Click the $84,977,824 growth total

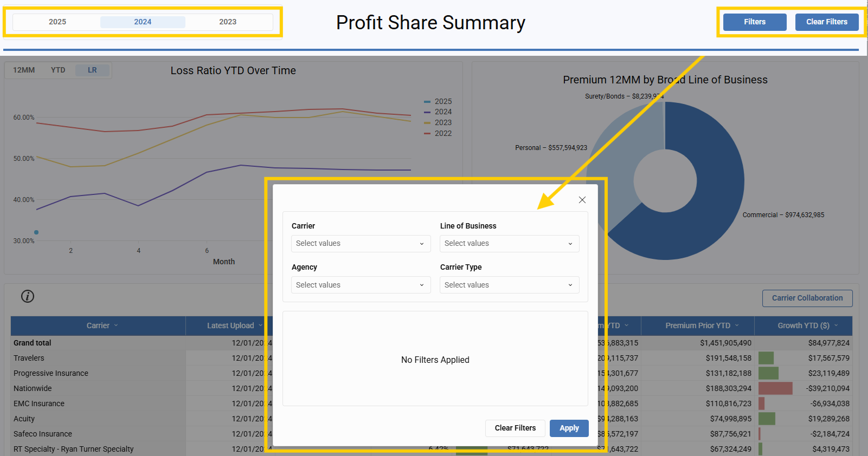tap(829, 343)
